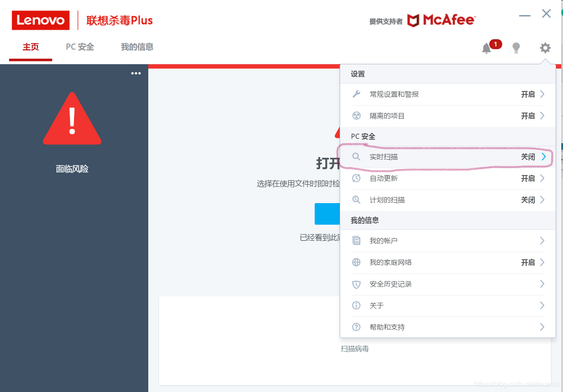Screen dimensions: 563x392
Task: Expand the blue chevron on 实时扫描 row
Action: pos(544,157)
